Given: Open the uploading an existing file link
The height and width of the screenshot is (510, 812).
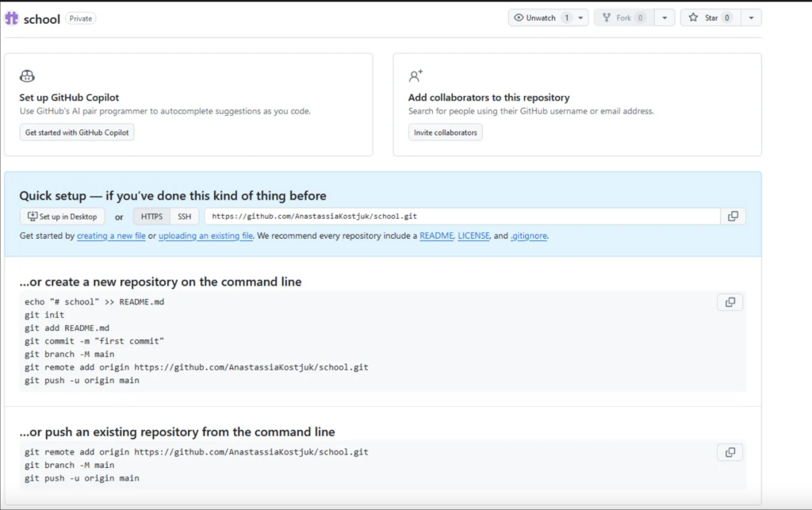Looking at the screenshot, I should 205,236.
